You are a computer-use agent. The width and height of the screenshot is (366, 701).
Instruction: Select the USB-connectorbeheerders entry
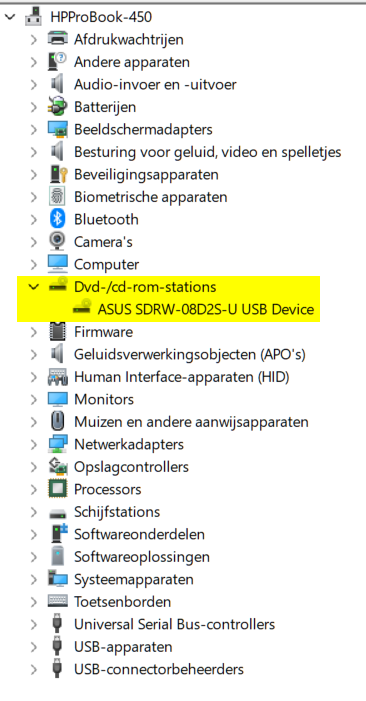(x=159, y=669)
